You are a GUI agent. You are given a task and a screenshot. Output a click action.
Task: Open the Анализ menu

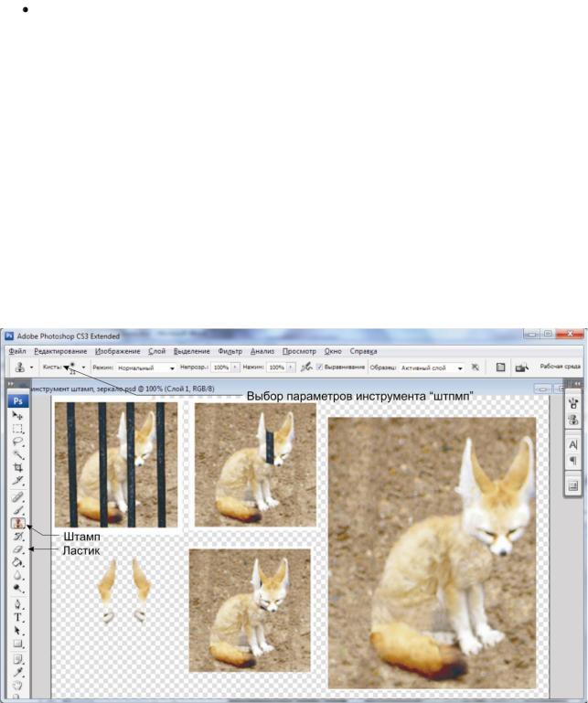pyautogui.click(x=262, y=351)
